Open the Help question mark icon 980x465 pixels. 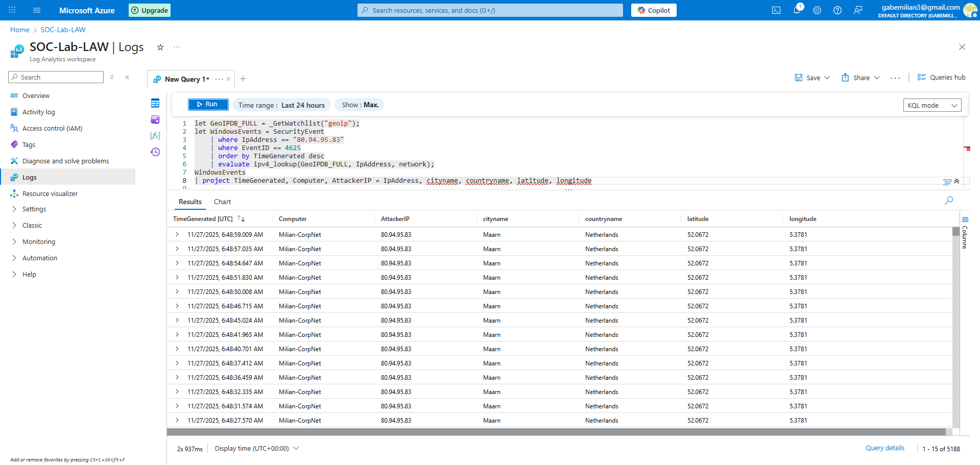838,10
